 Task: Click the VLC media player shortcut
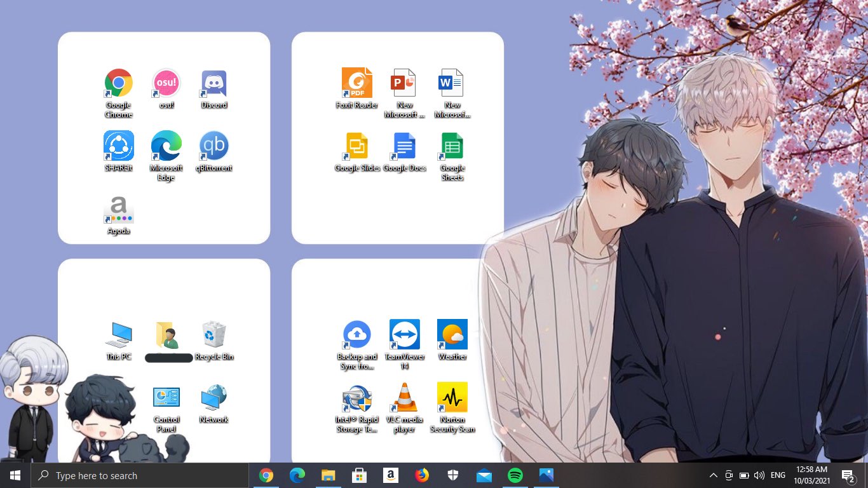404,407
